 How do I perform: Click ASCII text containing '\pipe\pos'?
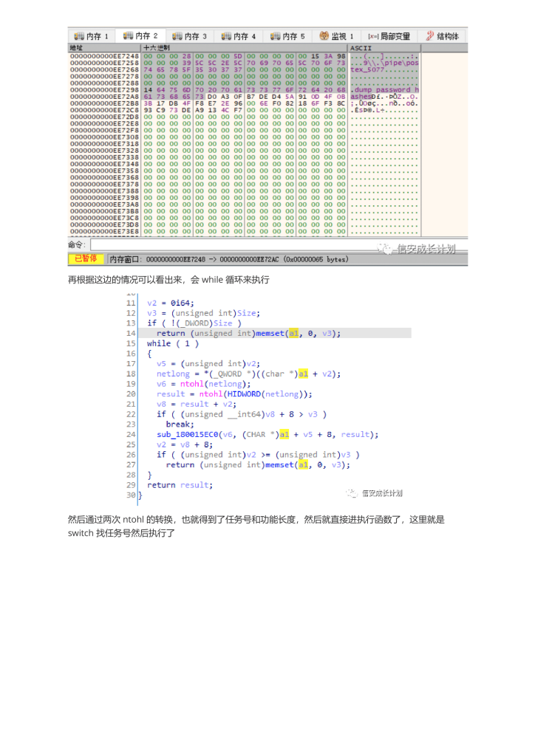point(384,63)
